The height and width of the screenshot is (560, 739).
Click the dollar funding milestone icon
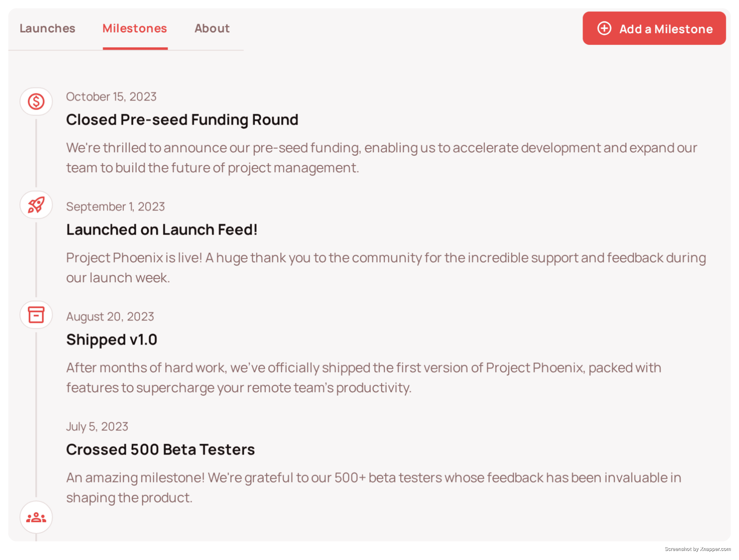point(36,101)
